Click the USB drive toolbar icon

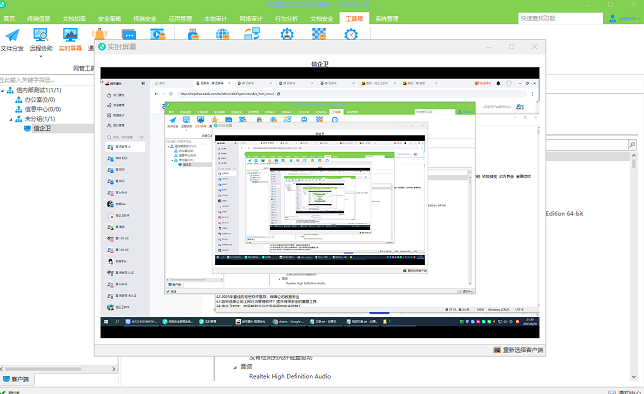coord(193,34)
